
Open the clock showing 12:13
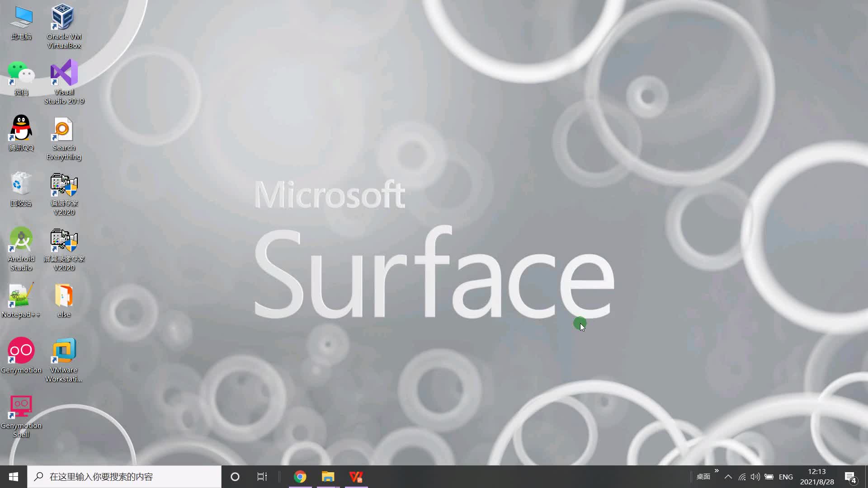coord(817,477)
